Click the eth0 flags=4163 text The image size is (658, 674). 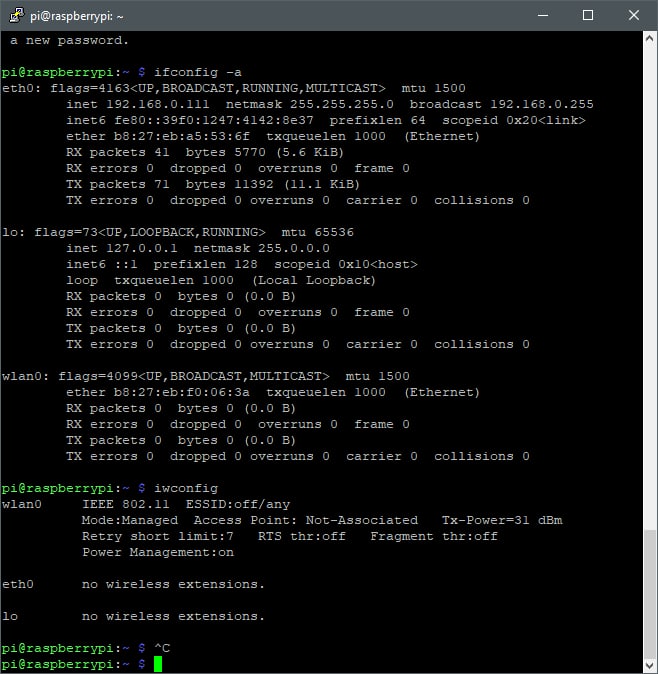(x=90, y=88)
